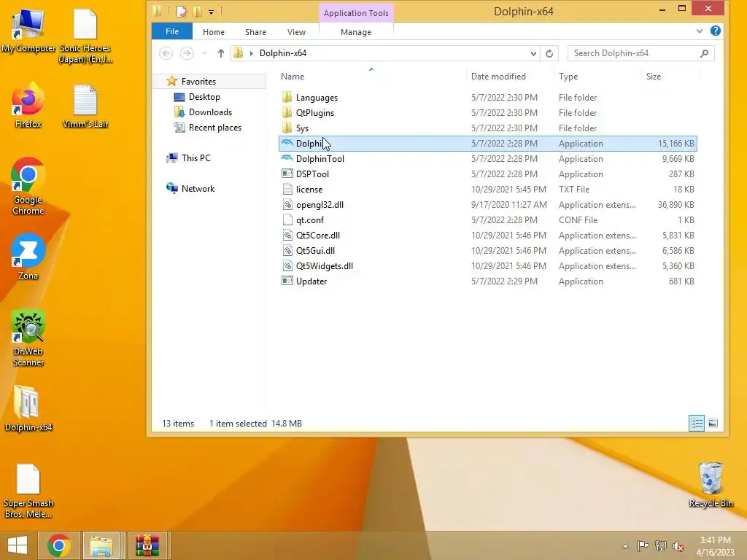Select the DSPTool application
Screen dimensions: 747x560
488,174
